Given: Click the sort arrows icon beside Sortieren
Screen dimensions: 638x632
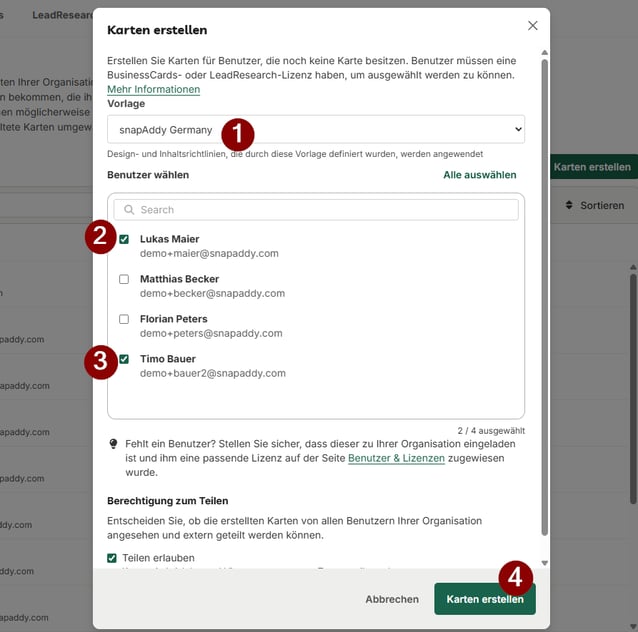Looking at the screenshot, I should (x=569, y=205).
